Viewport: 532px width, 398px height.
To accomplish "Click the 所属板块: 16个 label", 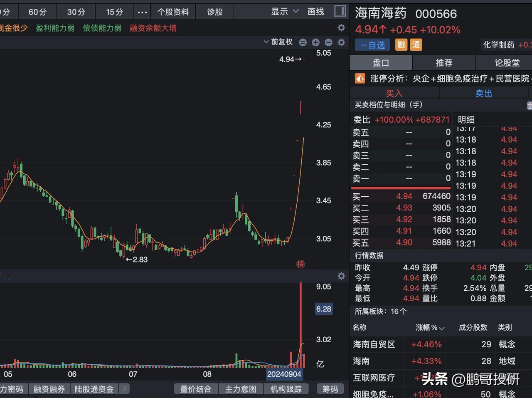I will [381, 311].
